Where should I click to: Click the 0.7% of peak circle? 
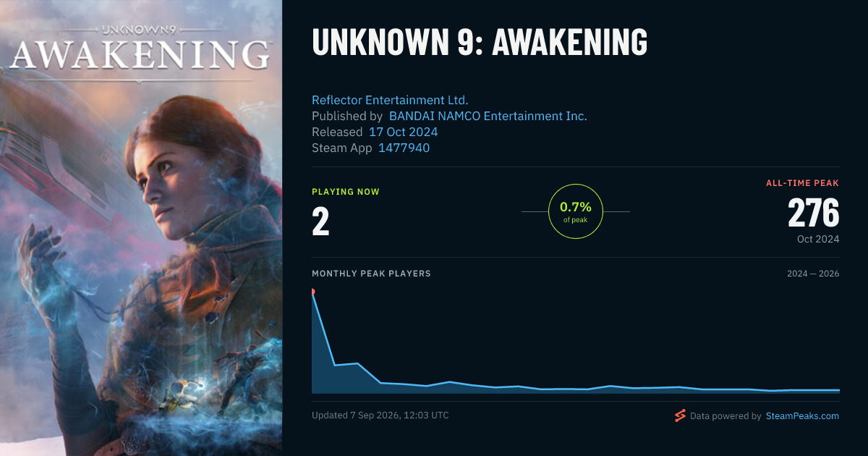(576, 211)
